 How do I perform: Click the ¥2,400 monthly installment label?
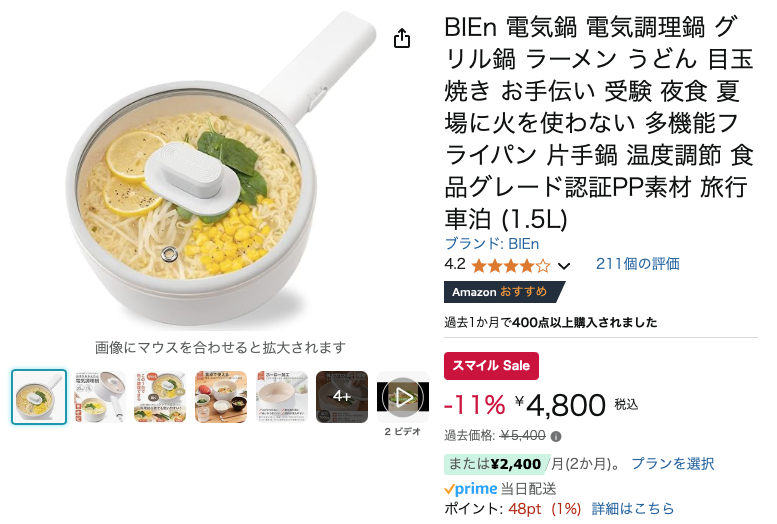[x=497, y=464]
